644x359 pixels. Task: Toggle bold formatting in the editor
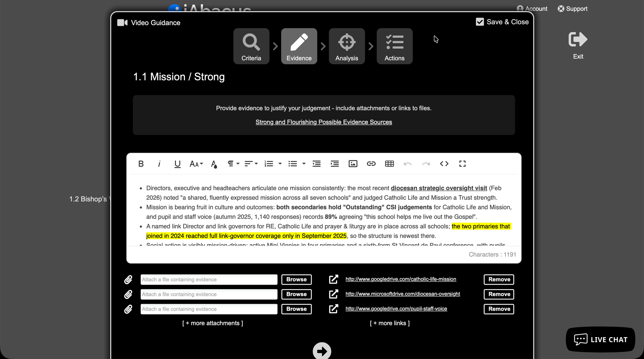(x=141, y=164)
